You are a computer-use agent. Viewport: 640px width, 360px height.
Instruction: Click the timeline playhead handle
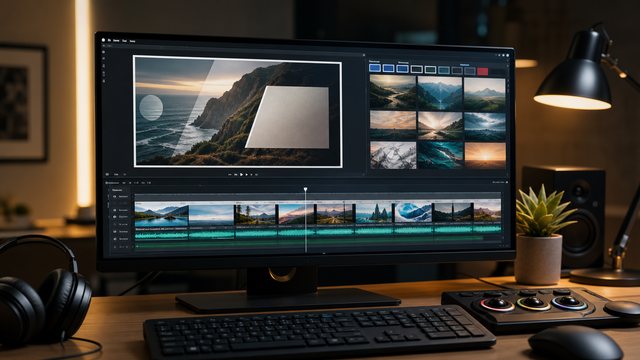coord(305,189)
